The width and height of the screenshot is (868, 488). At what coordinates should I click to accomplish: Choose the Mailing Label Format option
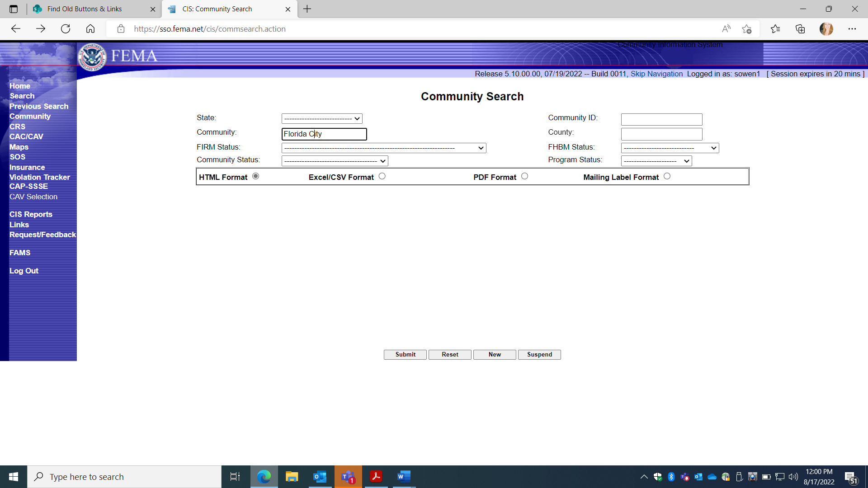pos(667,176)
